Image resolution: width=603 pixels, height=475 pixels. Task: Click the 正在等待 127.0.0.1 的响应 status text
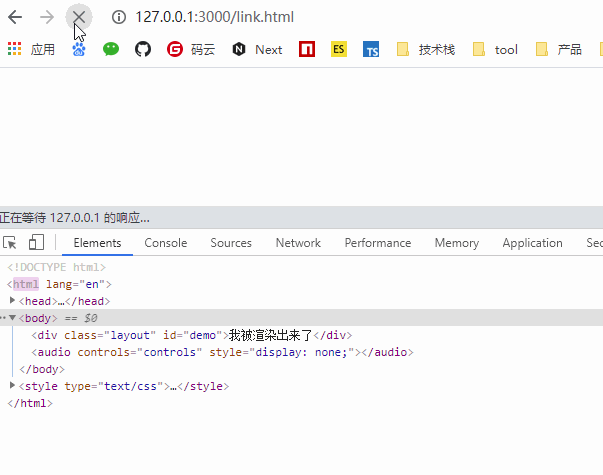[75, 218]
